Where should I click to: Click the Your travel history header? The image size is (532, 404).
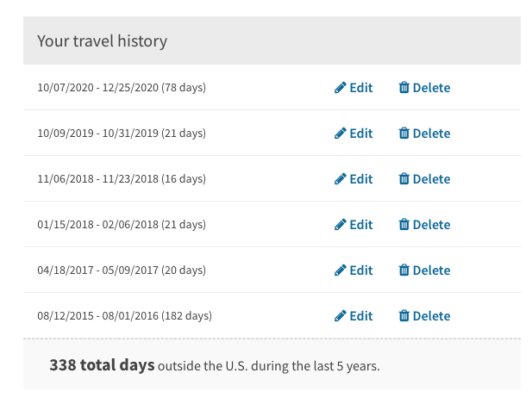102,41
